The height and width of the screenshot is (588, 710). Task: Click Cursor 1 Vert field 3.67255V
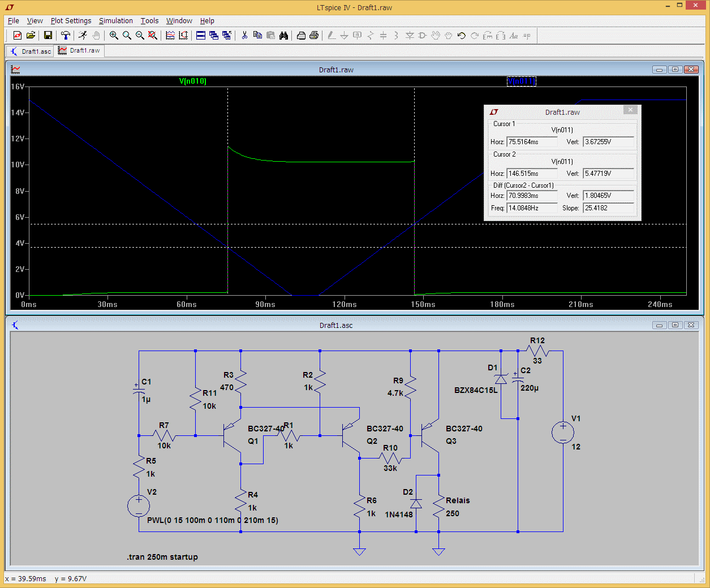tap(609, 142)
